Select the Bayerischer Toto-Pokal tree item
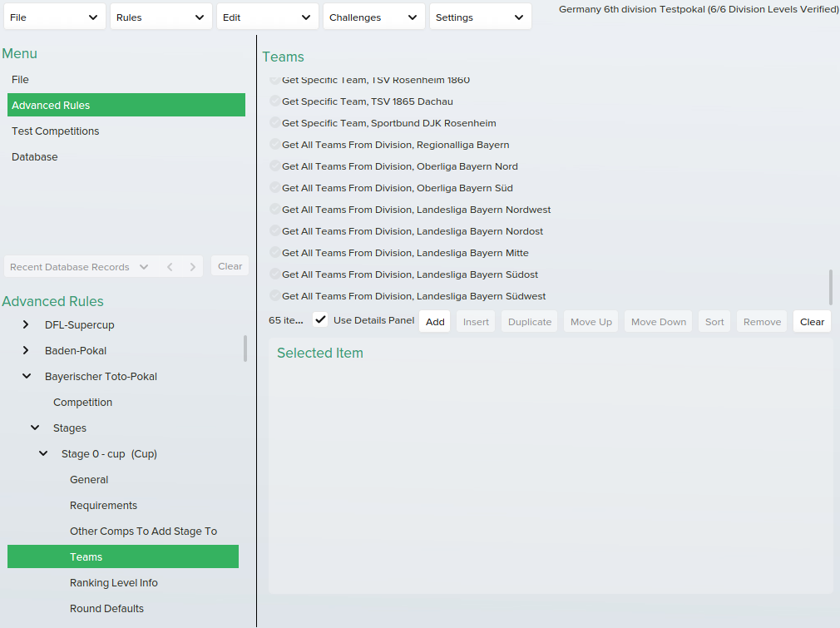The width and height of the screenshot is (840, 628). tap(101, 376)
